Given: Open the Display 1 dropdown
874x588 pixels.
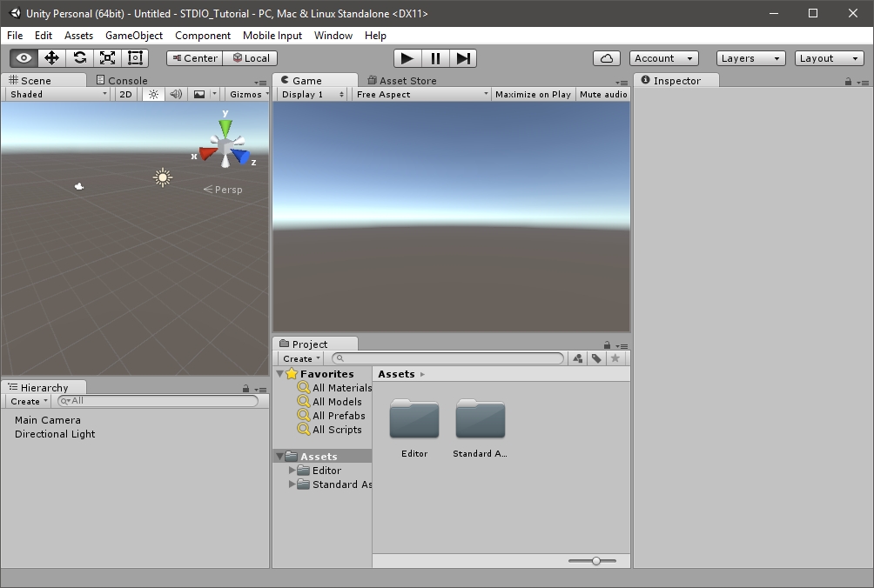Looking at the screenshot, I should [x=313, y=94].
